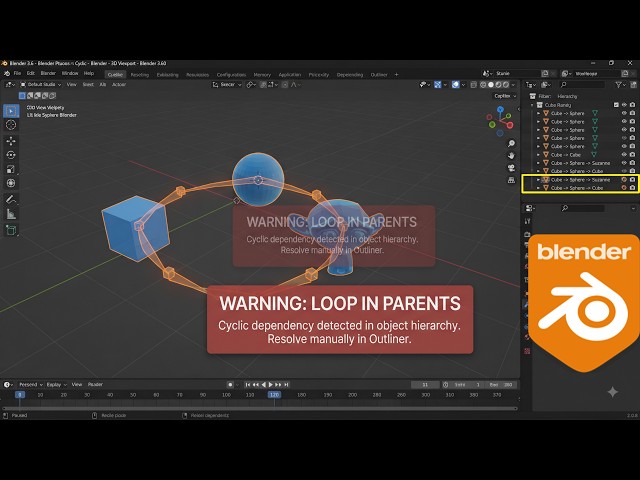Open the Blender logo application menu
The image size is (640, 480).
tap(7, 74)
